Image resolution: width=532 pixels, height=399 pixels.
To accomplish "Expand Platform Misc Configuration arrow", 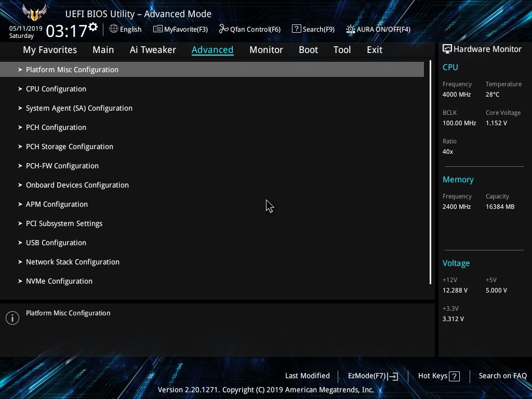I will coord(20,70).
